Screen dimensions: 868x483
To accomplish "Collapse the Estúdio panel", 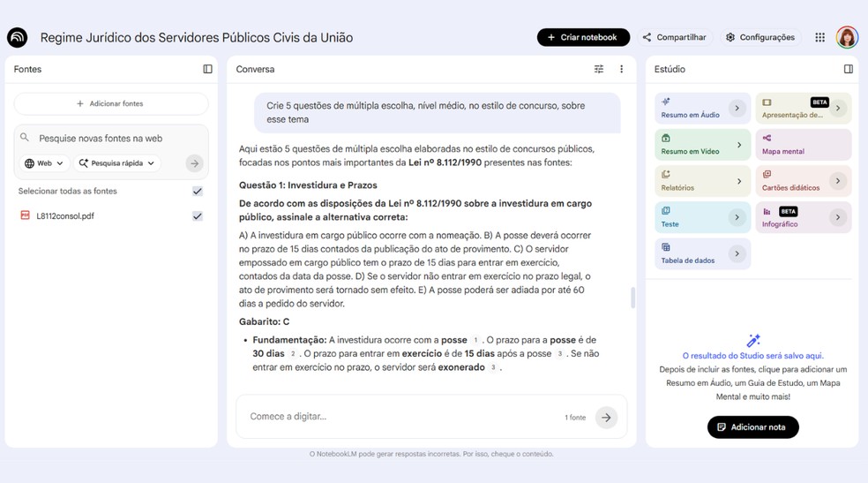I will (x=848, y=69).
